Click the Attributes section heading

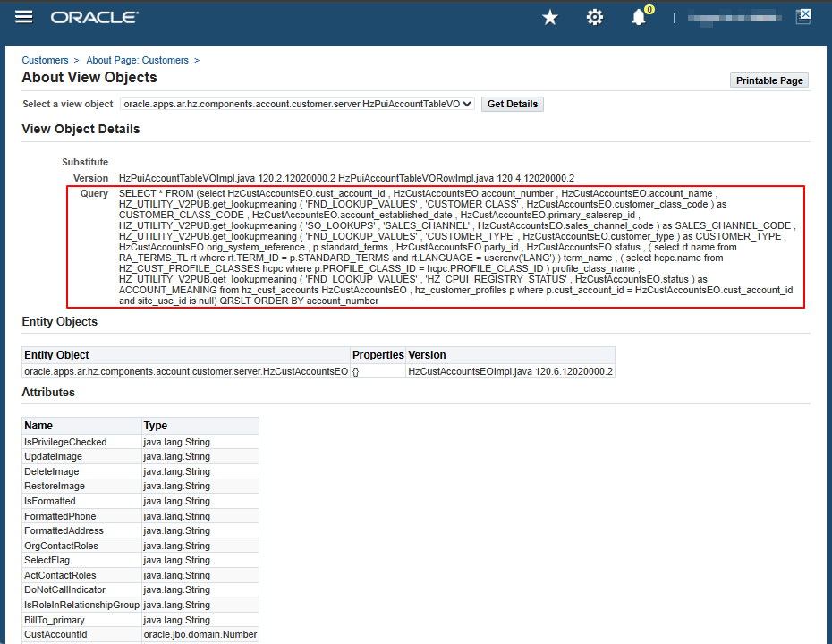[48, 392]
